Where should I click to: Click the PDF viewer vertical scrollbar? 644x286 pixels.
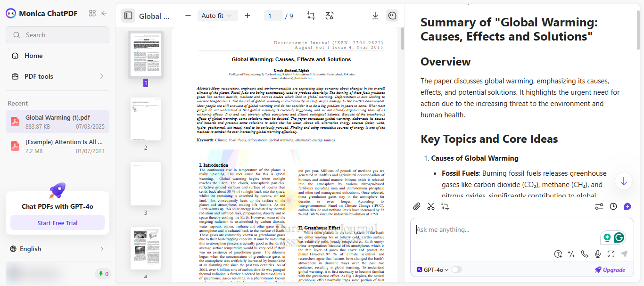pyautogui.click(x=402, y=40)
